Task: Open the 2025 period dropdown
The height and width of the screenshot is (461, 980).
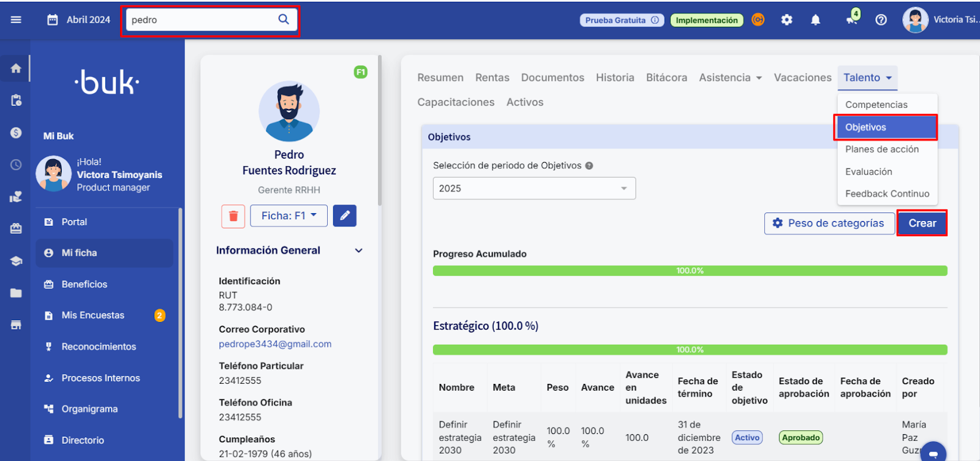Action: [x=534, y=189]
